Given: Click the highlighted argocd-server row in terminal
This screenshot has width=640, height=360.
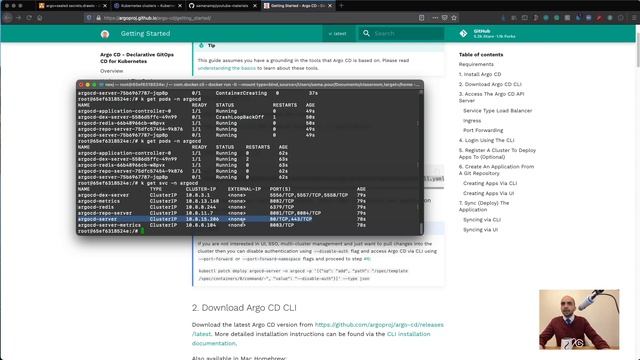Looking at the screenshot, I should (222, 219).
